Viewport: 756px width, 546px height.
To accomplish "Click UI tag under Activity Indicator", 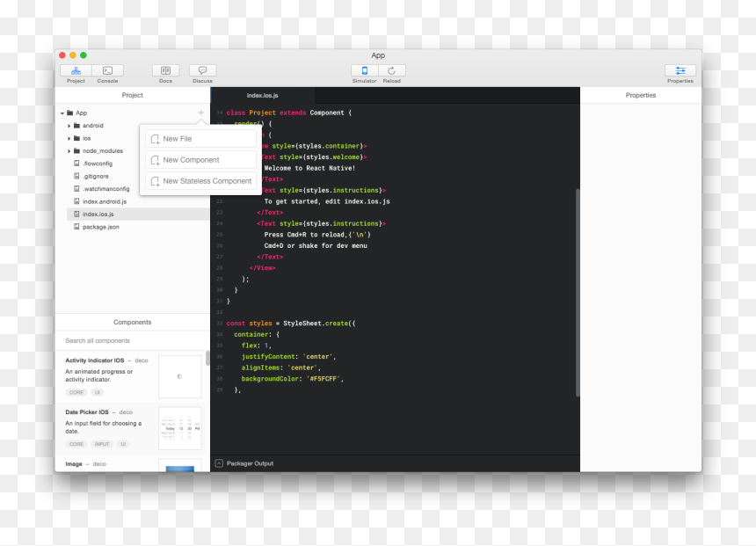I will click(x=98, y=392).
